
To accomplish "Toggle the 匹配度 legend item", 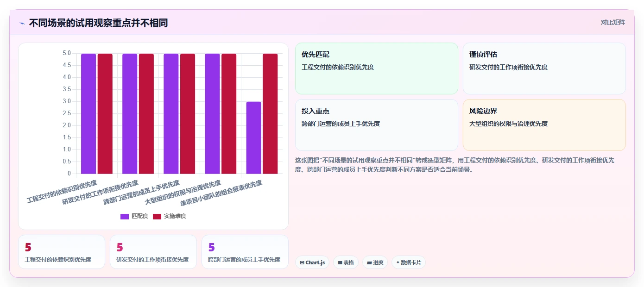I will (x=134, y=216).
